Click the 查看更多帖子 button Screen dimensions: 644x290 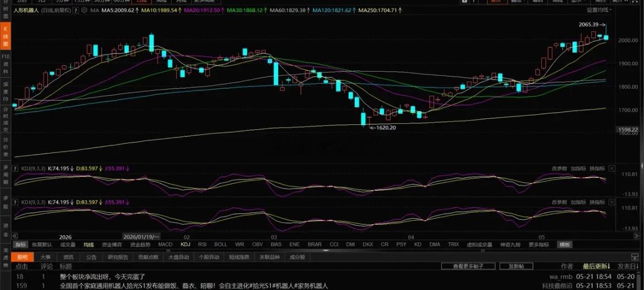tap(468, 266)
